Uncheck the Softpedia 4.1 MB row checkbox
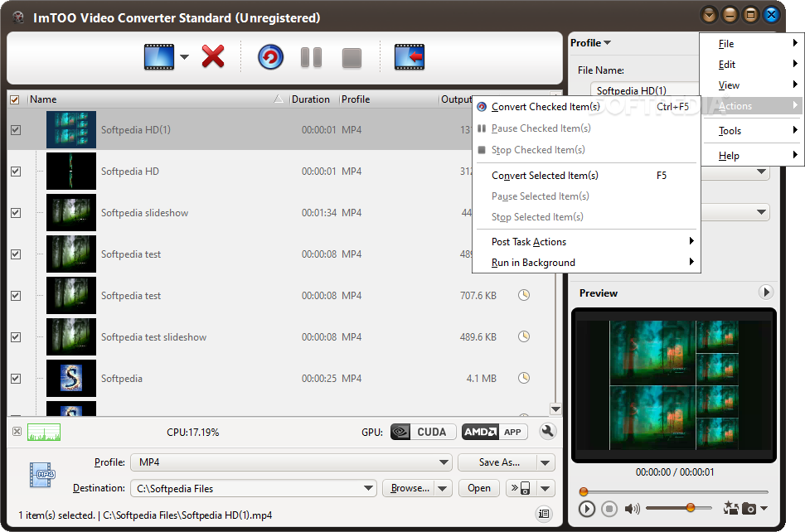Viewport: 805px width, 532px height. (16, 379)
